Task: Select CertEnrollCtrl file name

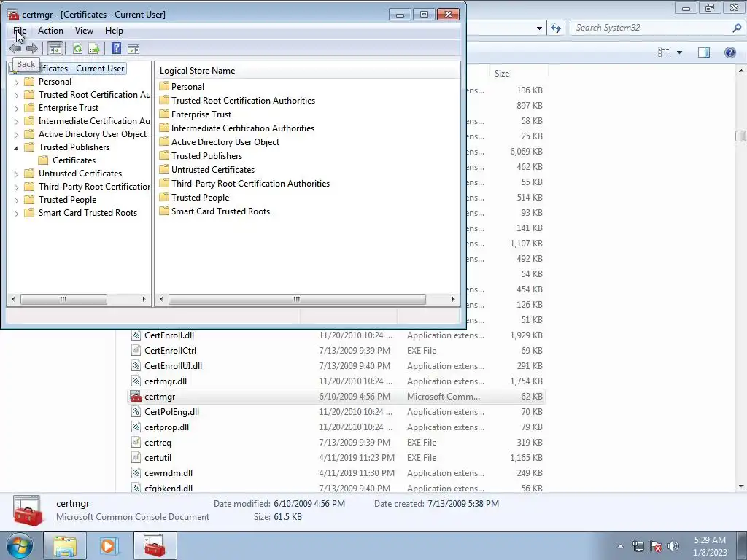Action: [x=170, y=351]
